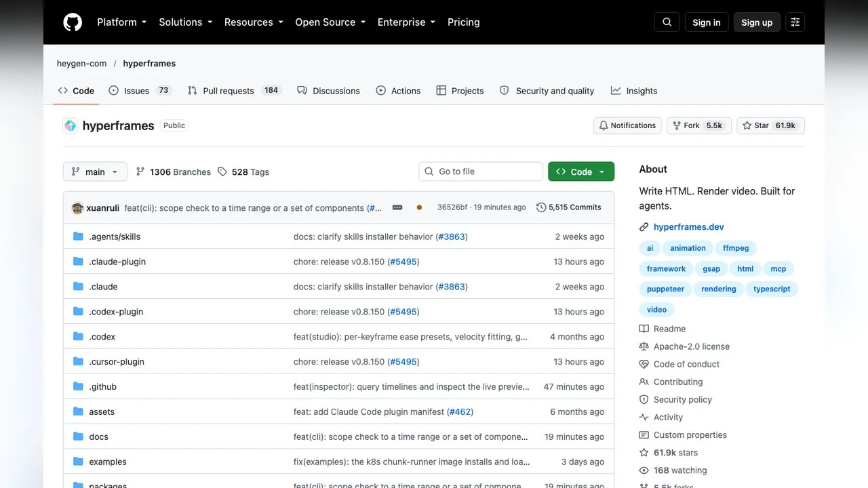The image size is (868, 488).
Task: Open the .github folder
Action: pos(103,387)
